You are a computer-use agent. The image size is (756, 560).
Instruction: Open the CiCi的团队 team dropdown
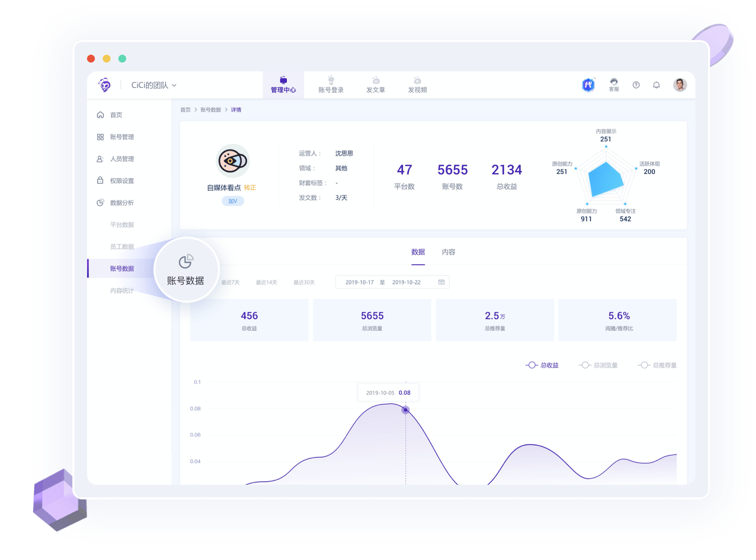point(154,85)
